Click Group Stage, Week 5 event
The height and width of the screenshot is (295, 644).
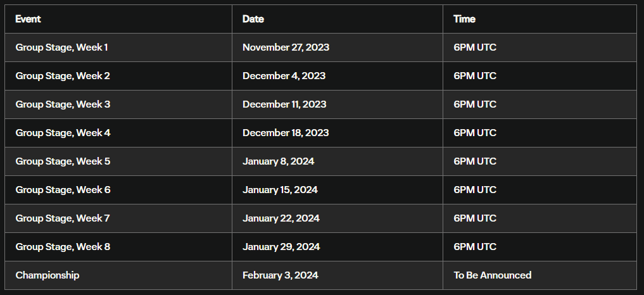point(63,161)
